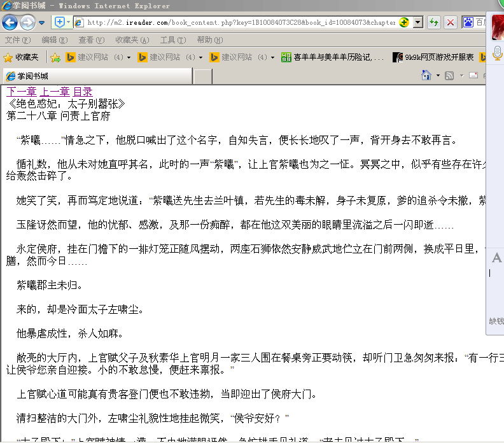Click the address bar URL field
The image size is (504, 443).
241,22
